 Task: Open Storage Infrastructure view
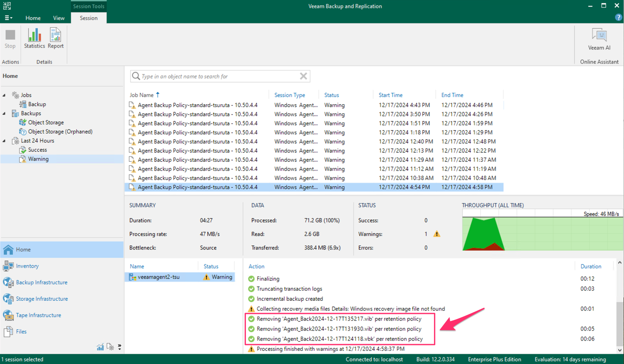coord(62,299)
